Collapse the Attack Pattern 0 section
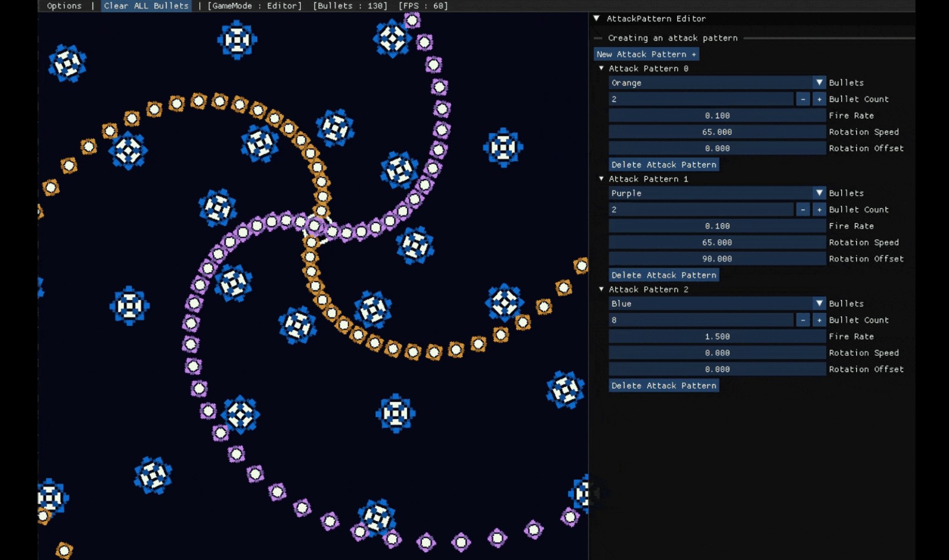Image resolution: width=949 pixels, height=560 pixels. 601,69
